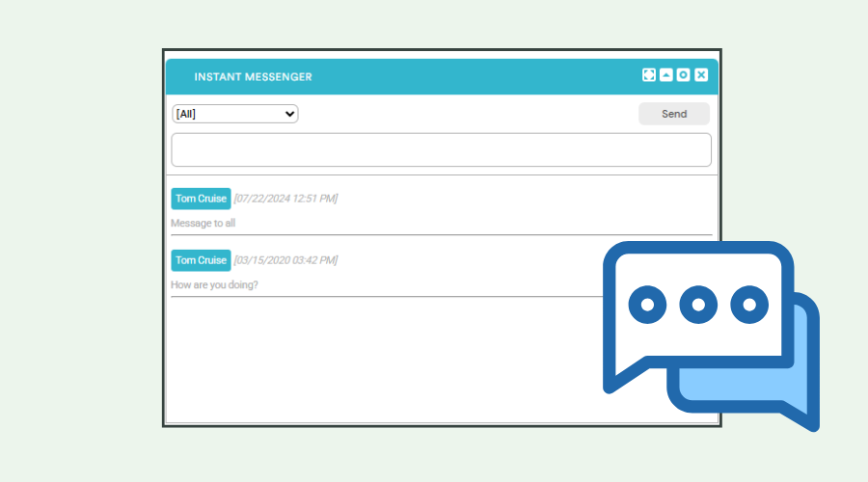Focus the message text input box
The image size is (868, 482).
tap(441, 150)
